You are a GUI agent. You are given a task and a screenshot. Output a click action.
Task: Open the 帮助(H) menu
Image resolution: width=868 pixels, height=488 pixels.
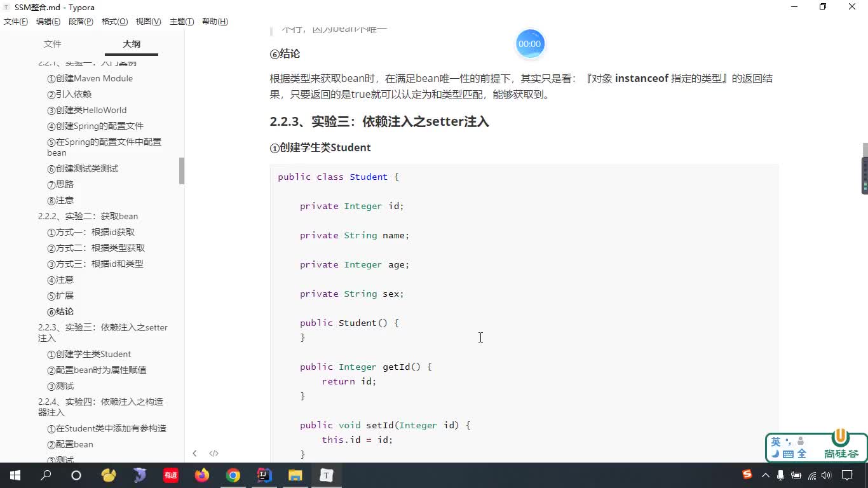pos(215,22)
